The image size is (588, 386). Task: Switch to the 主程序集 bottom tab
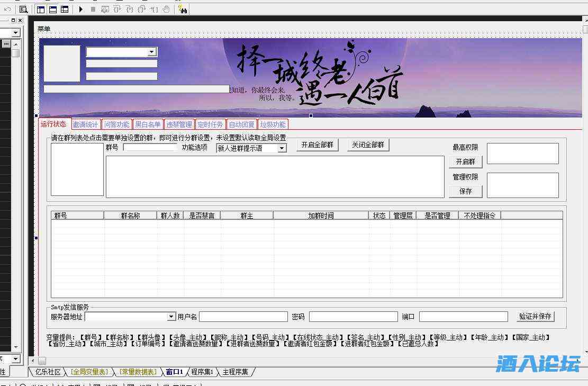coord(236,372)
